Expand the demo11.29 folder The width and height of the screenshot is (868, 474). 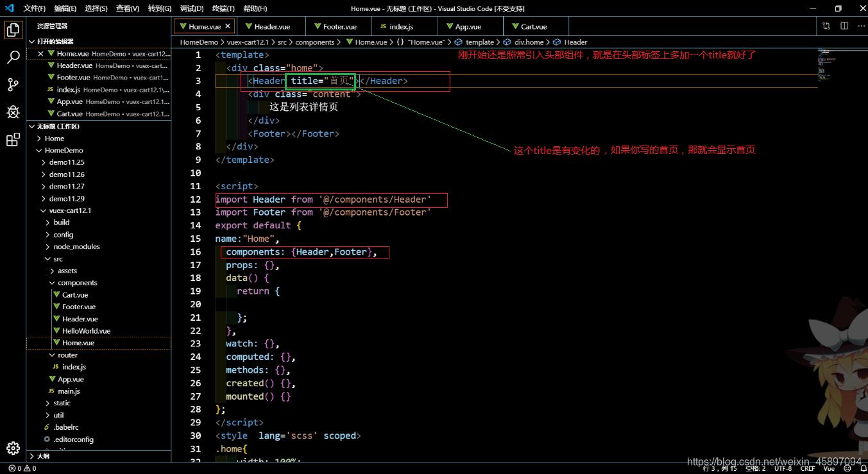[x=99, y=198]
